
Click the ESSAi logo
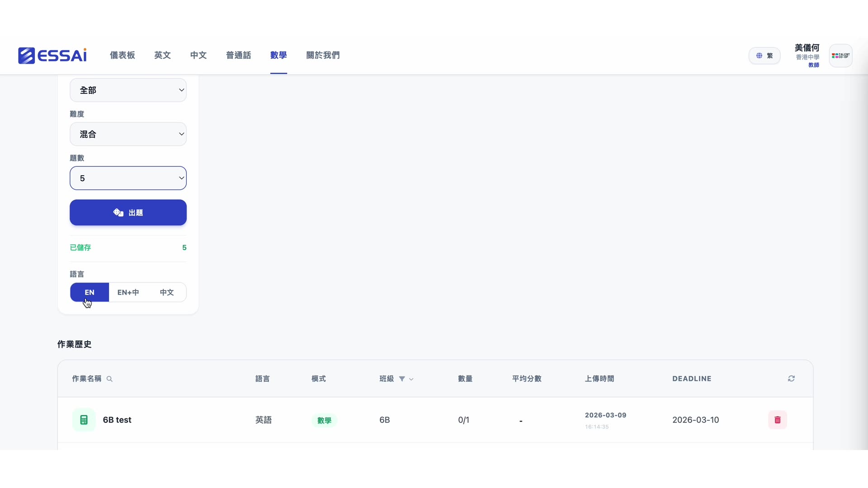click(x=52, y=55)
